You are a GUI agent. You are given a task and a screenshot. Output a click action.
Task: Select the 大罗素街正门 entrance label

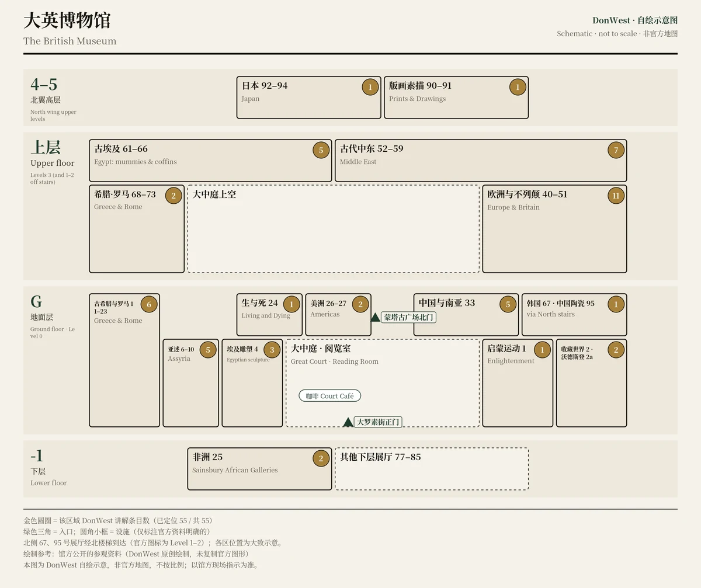click(379, 422)
